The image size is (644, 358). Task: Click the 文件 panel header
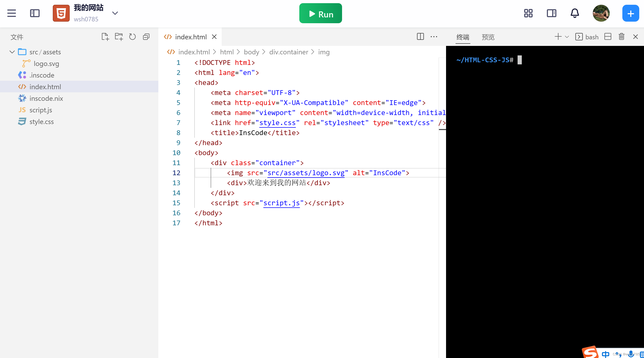[17, 37]
